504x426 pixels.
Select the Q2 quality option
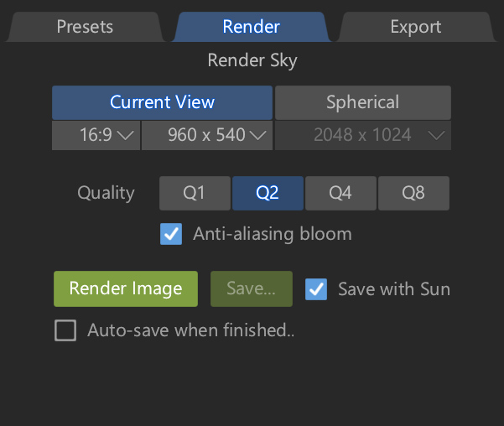pyautogui.click(x=268, y=193)
